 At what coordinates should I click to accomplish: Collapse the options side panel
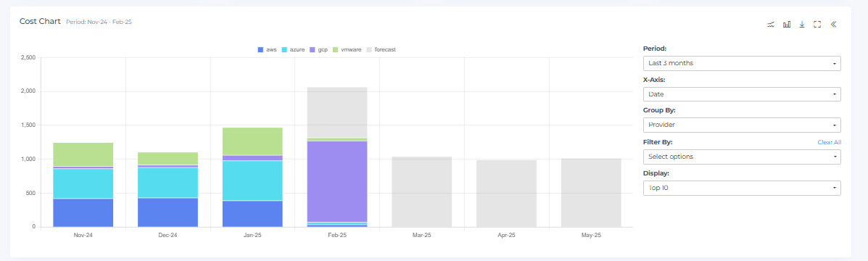pos(833,25)
